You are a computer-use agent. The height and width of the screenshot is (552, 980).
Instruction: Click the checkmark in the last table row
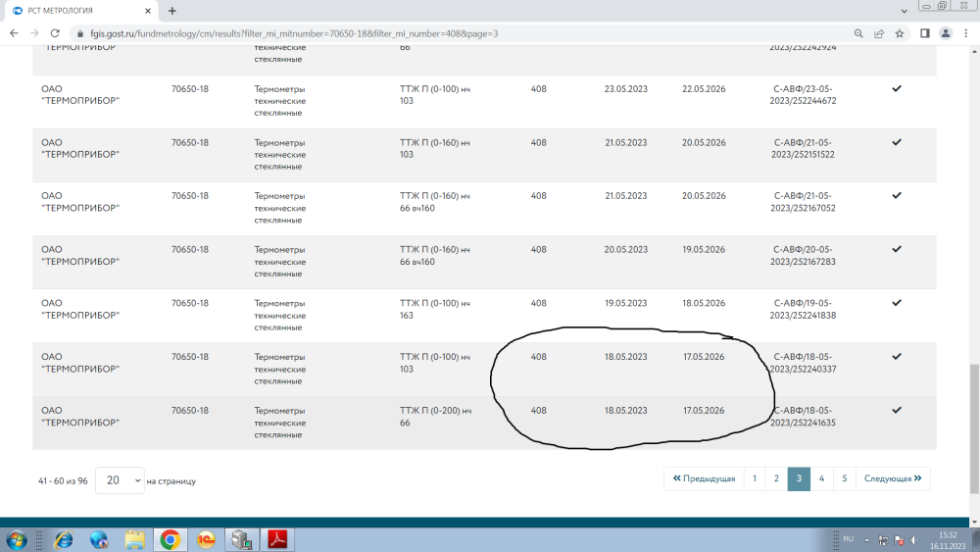(x=896, y=410)
